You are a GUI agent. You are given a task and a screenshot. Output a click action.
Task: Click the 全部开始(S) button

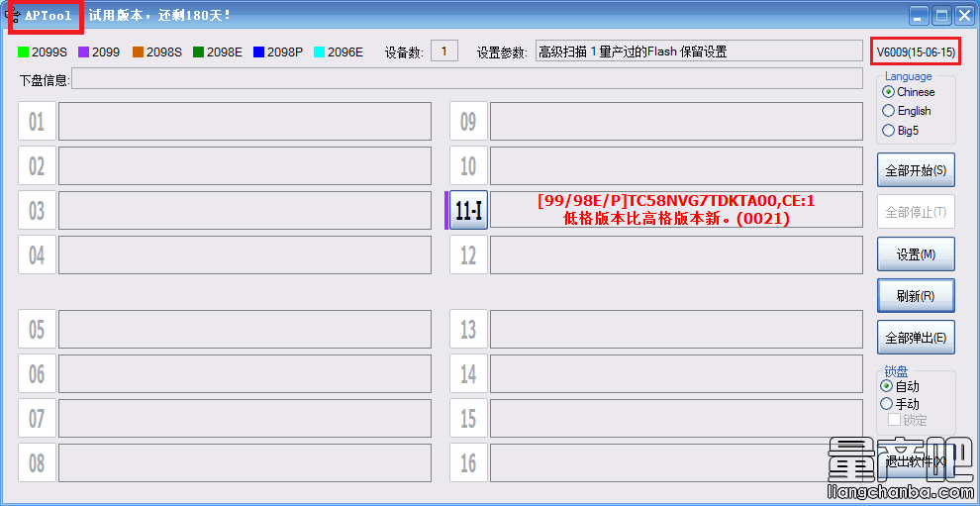(916, 170)
